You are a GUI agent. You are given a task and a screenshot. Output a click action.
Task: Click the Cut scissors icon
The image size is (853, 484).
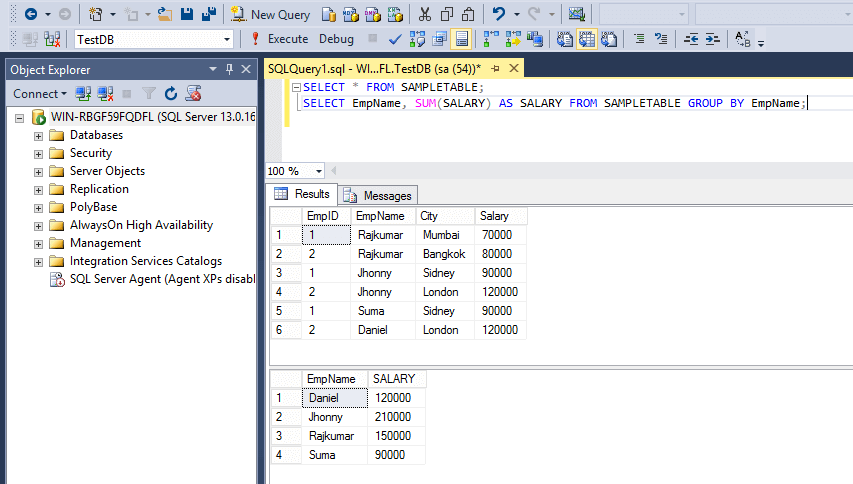click(x=424, y=14)
